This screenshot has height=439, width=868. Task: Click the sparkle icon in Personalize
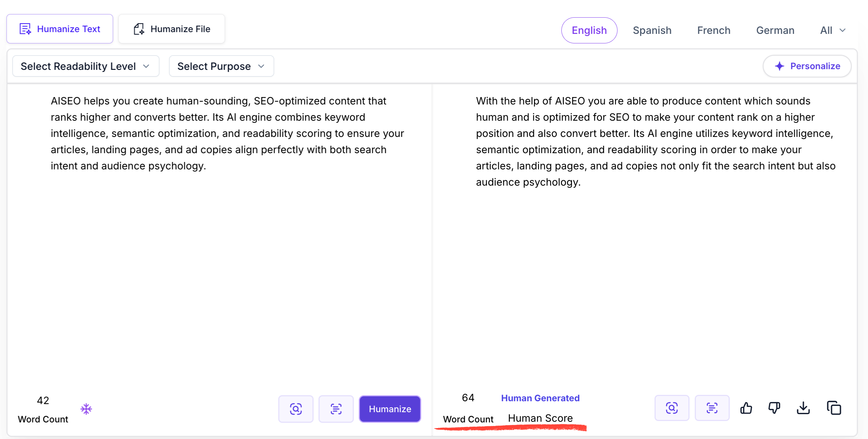coord(779,66)
